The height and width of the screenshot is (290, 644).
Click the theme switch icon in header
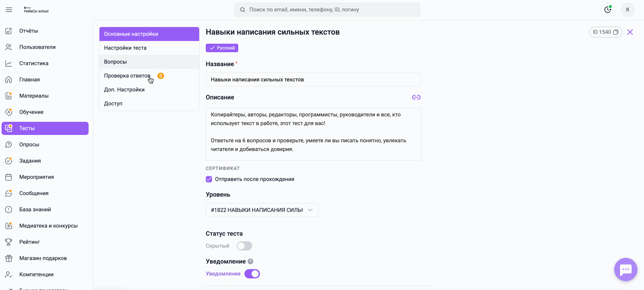pos(608,10)
